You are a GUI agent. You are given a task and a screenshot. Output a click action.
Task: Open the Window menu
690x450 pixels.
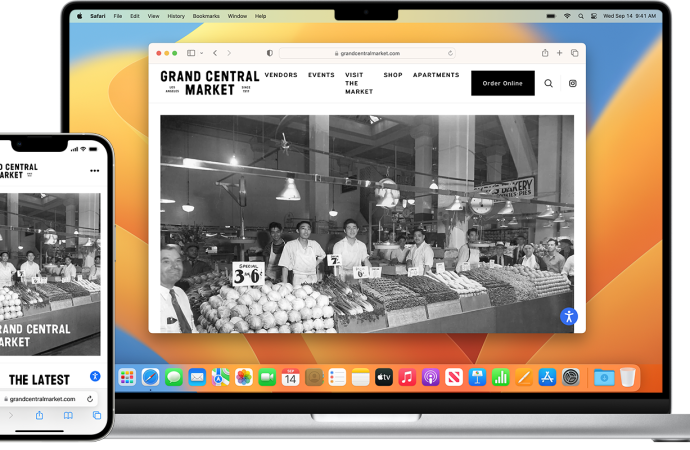[237, 16]
